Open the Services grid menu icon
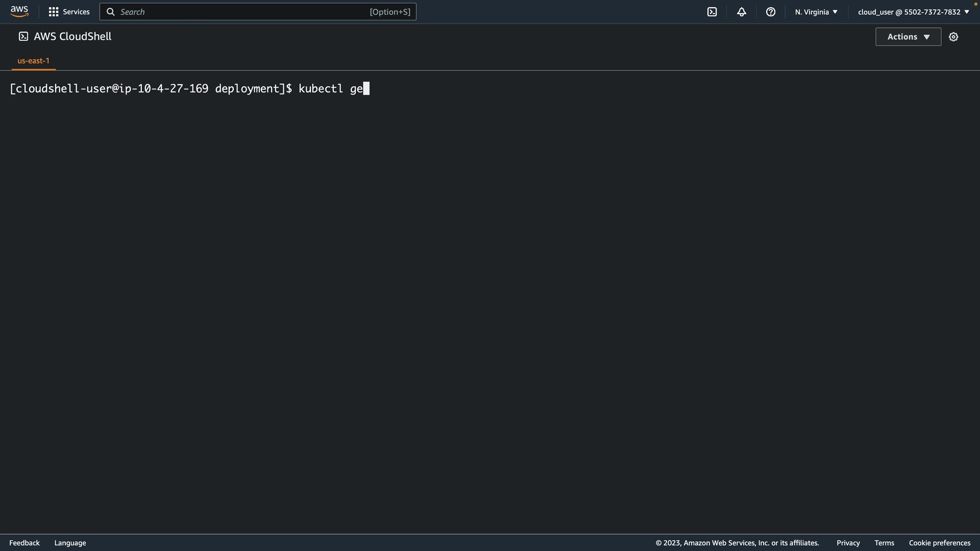This screenshot has width=980, height=551. click(x=53, y=12)
